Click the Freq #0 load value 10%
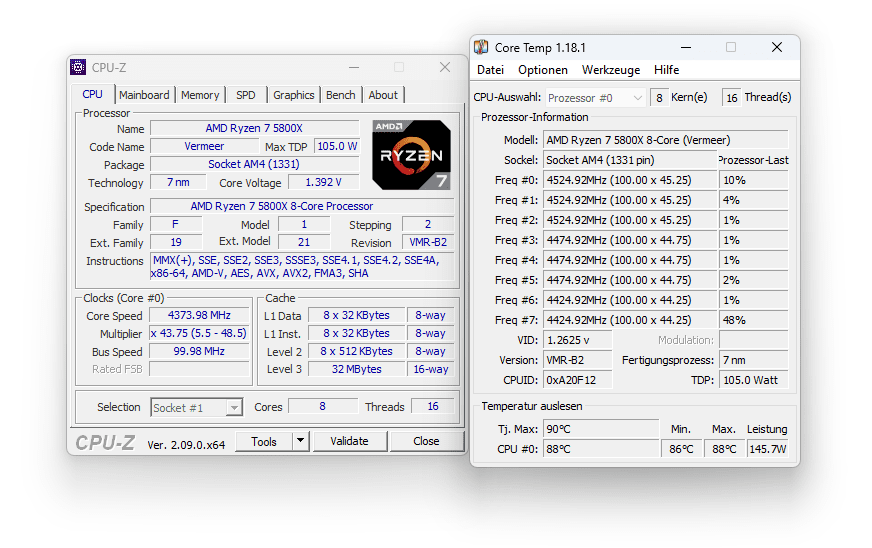 point(754,180)
